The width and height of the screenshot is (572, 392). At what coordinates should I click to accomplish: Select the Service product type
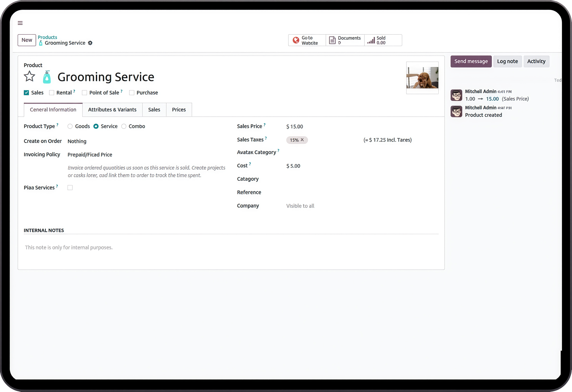[x=96, y=126]
